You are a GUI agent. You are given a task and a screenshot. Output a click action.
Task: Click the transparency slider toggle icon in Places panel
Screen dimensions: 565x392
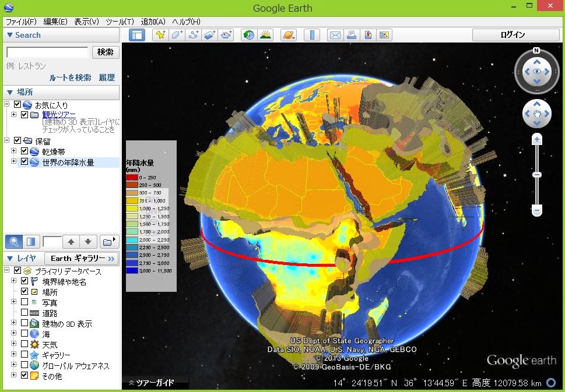(31, 242)
